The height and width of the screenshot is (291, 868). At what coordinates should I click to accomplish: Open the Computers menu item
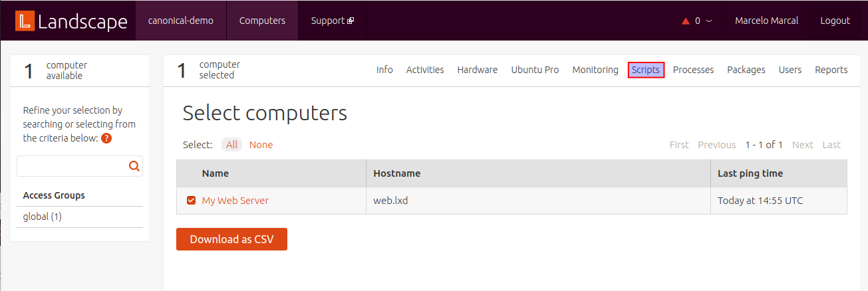pos(262,21)
